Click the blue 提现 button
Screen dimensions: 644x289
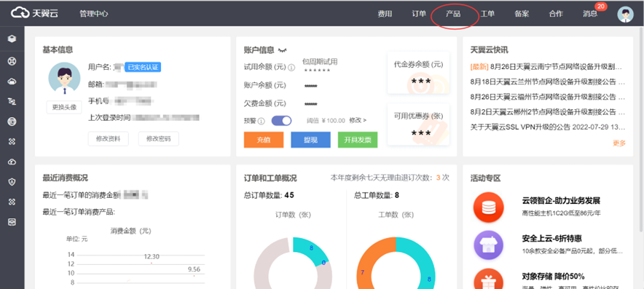(x=310, y=140)
